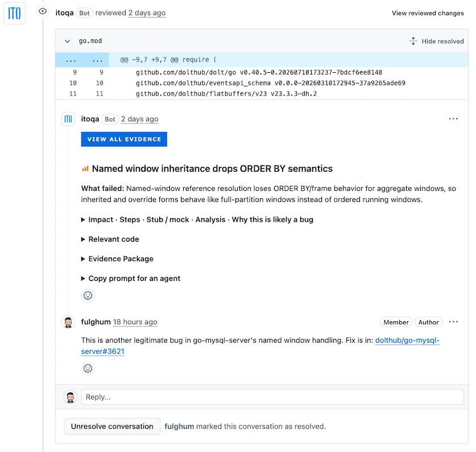Expand Copy prompt for an agent
Viewport: 476px width, 452px height.
[x=131, y=279]
